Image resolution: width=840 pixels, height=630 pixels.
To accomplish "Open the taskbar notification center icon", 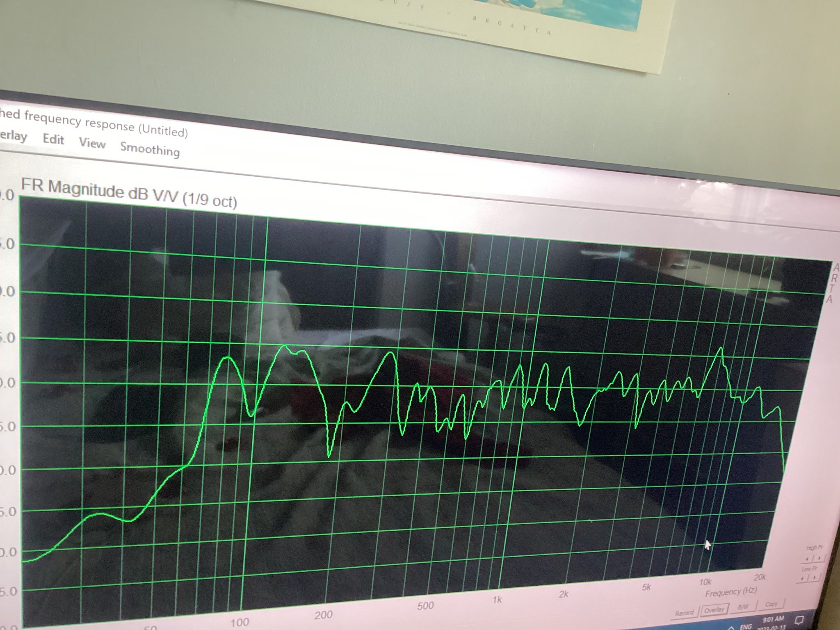I will point(799,620).
